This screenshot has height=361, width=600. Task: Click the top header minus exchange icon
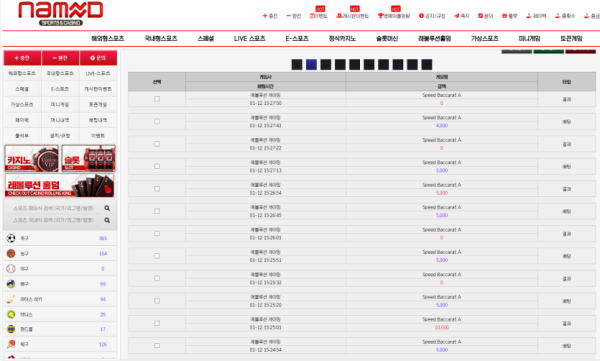289,16
